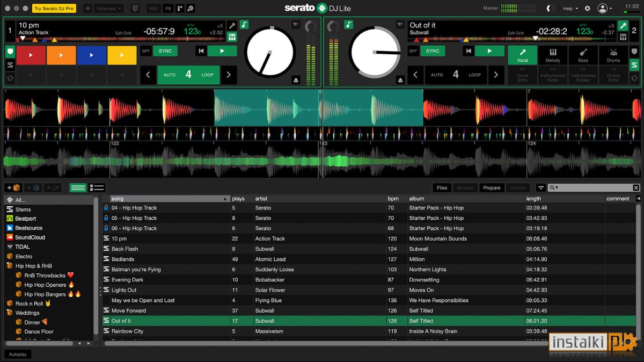644x362 pixels.
Task: Trigger the blue cue point pad
Action: click(91, 55)
